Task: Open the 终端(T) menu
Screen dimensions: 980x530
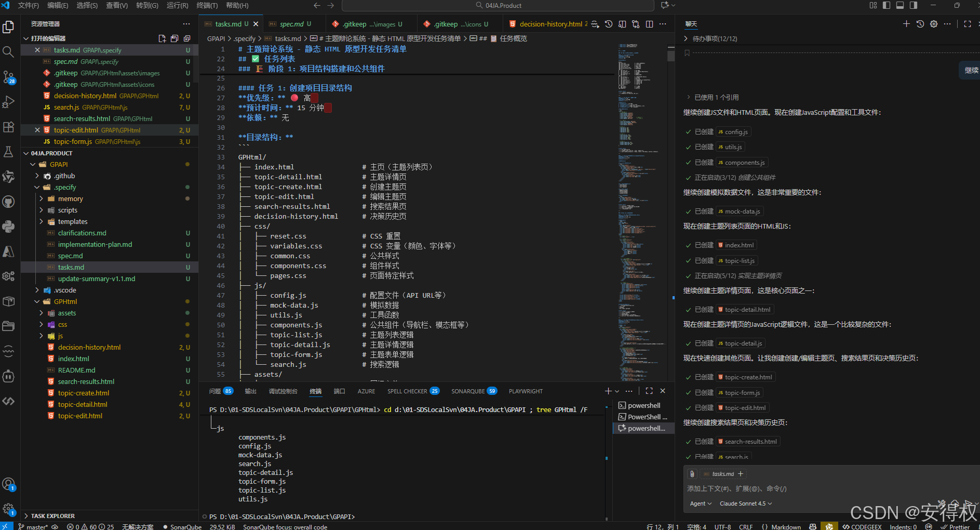Action: click(x=207, y=5)
